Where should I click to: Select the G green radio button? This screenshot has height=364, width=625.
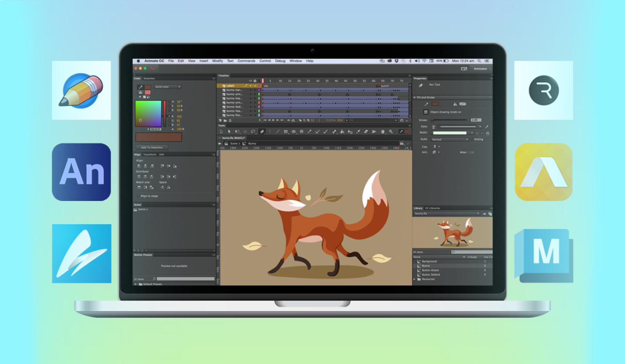169,120
